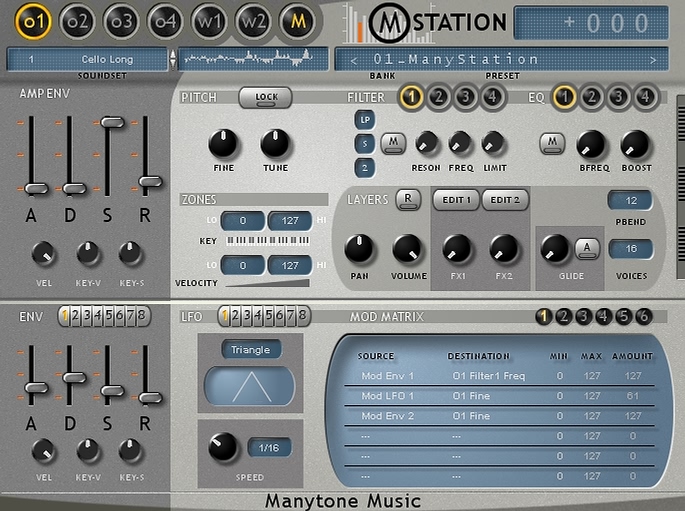
Task: Click the LFO SPEED knob
Action: tap(223, 448)
